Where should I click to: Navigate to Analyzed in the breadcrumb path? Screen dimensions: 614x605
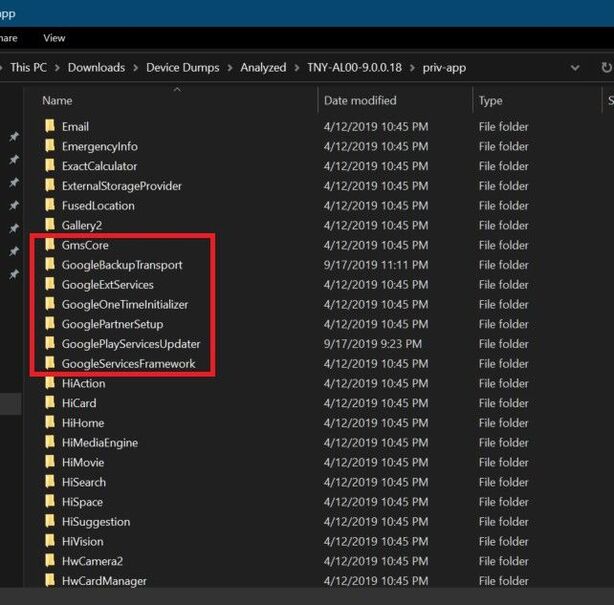pyautogui.click(x=263, y=67)
